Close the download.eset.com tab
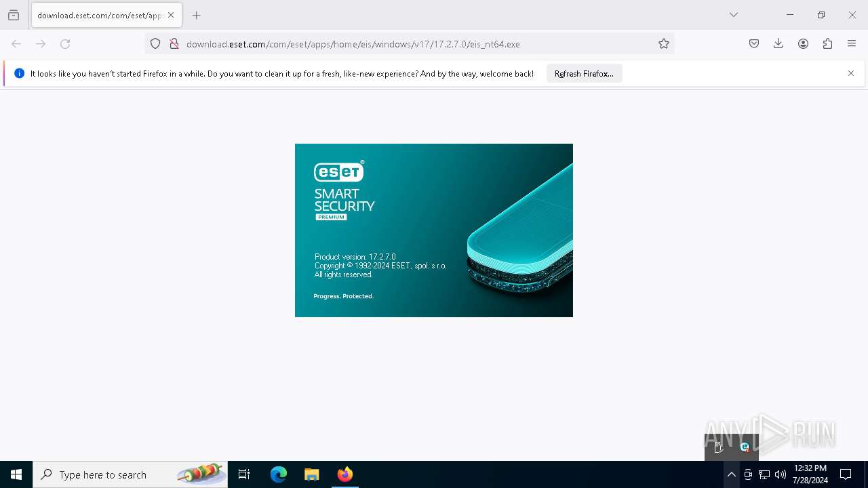Screen dimensions: 868x488 (x=171, y=15)
